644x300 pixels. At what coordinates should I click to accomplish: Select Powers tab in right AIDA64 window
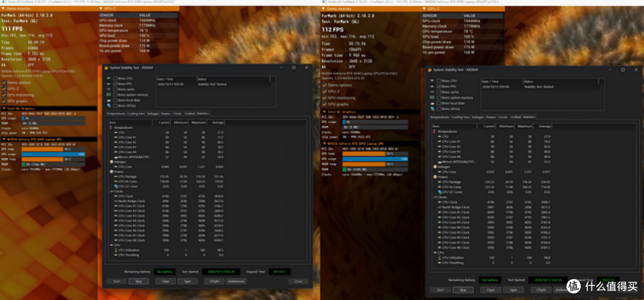pyautogui.click(x=491, y=117)
